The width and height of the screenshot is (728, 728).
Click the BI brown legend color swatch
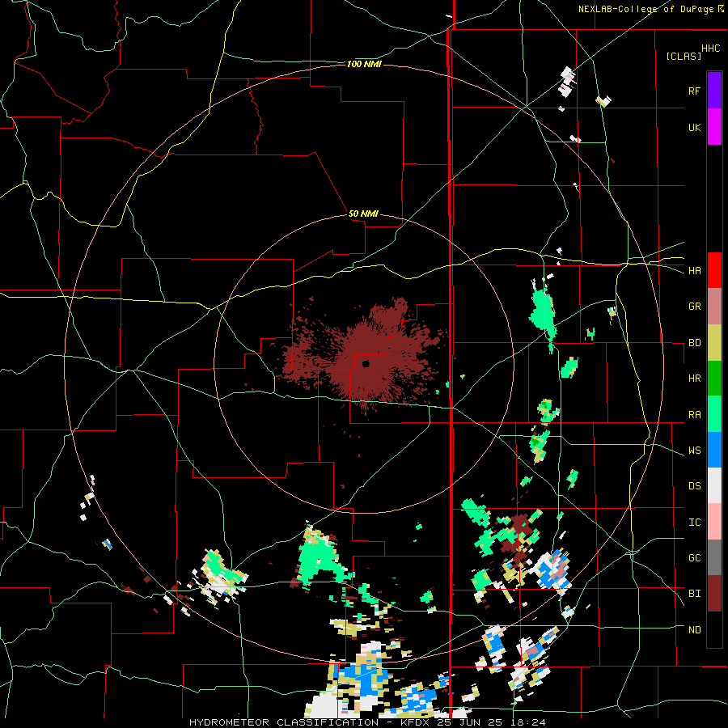click(714, 594)
